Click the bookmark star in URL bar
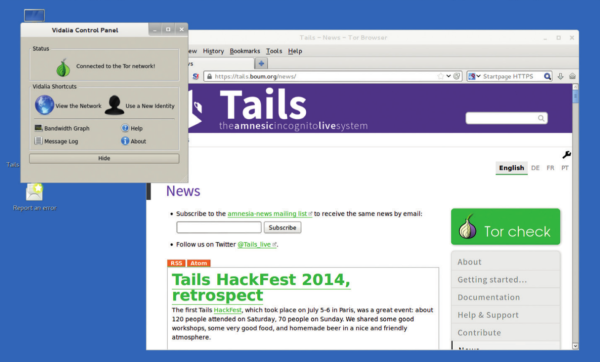Screen dimensions: 600x362 coord(440,76)
